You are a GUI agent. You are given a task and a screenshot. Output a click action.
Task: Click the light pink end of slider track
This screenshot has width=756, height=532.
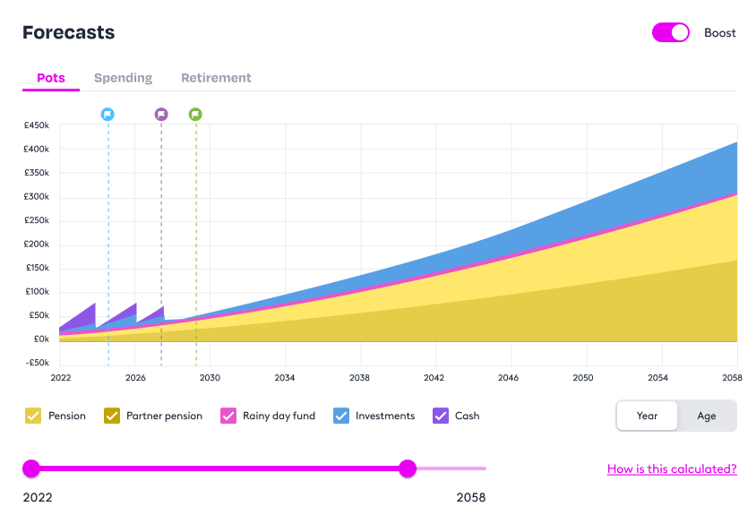pos(452,468)
